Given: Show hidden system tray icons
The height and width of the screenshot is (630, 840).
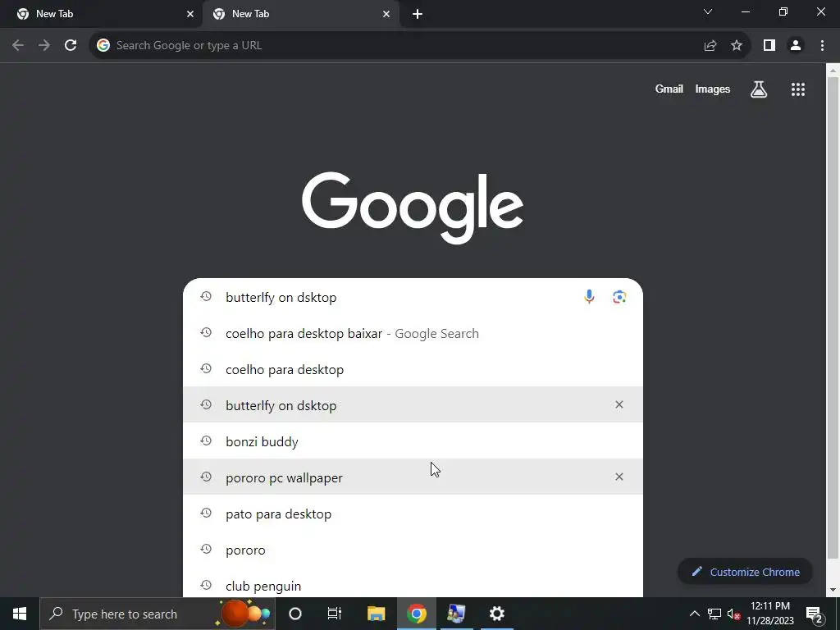Looking at the screenshot, I should point(694,614).
